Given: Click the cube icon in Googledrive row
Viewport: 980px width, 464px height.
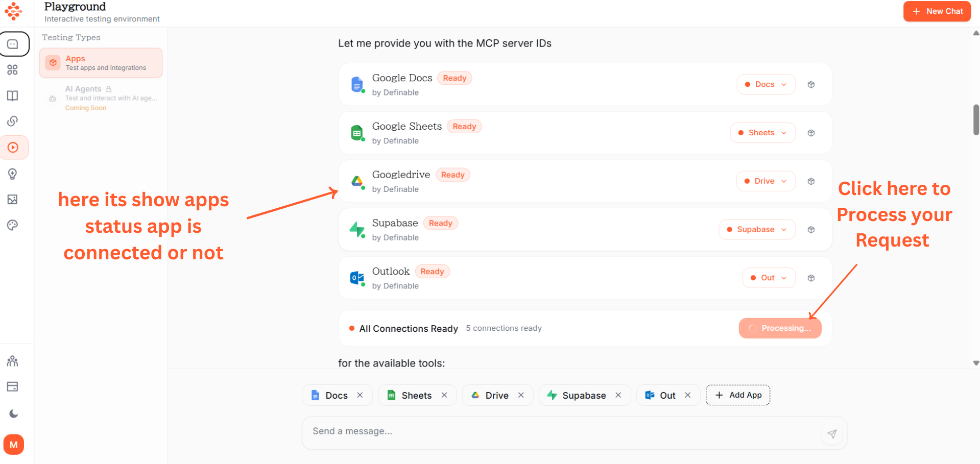Looking at the screenshot, I should point(811,181).
